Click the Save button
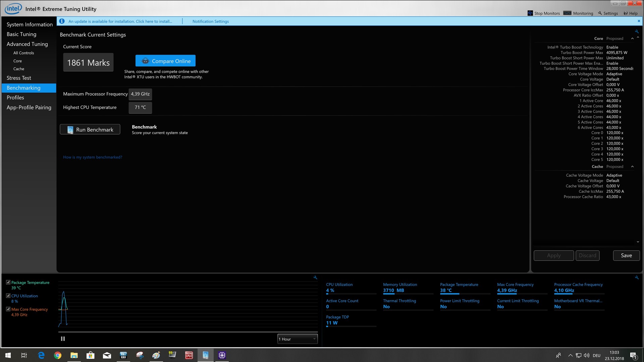This screenshot has width=644, height=362. (x=626, y=255)
